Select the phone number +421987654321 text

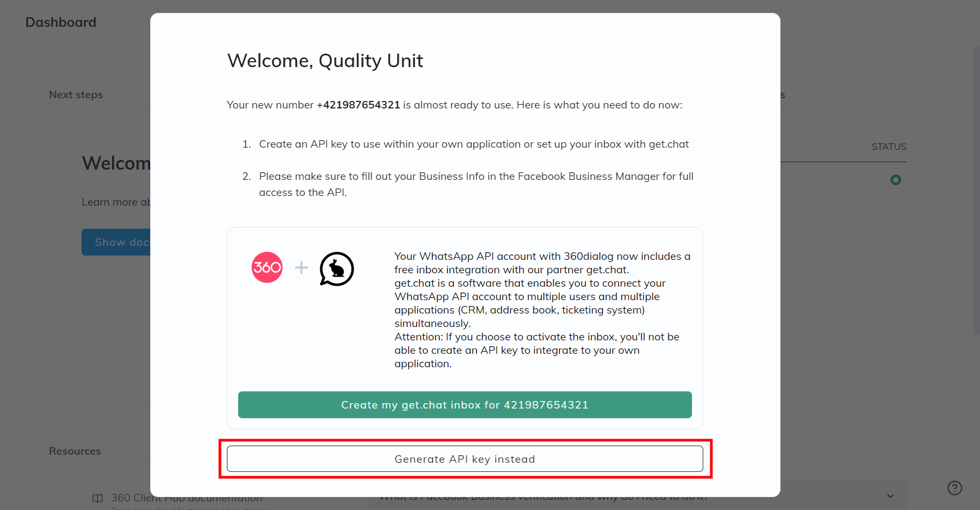[x=358, y=105]
